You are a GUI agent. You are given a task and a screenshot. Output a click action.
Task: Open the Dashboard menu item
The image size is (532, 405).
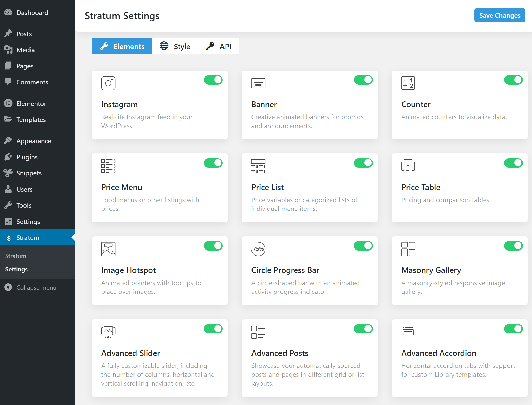point(38,12)
